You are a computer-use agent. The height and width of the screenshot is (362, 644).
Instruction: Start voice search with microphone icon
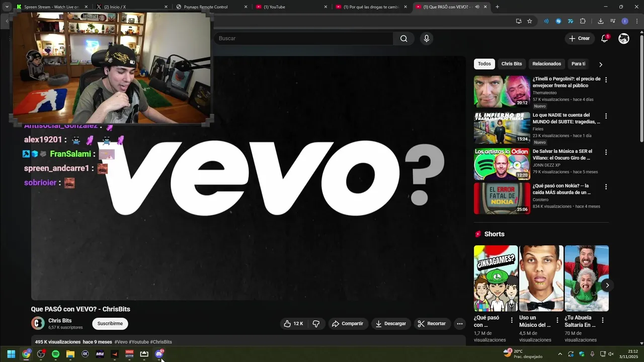427,39
